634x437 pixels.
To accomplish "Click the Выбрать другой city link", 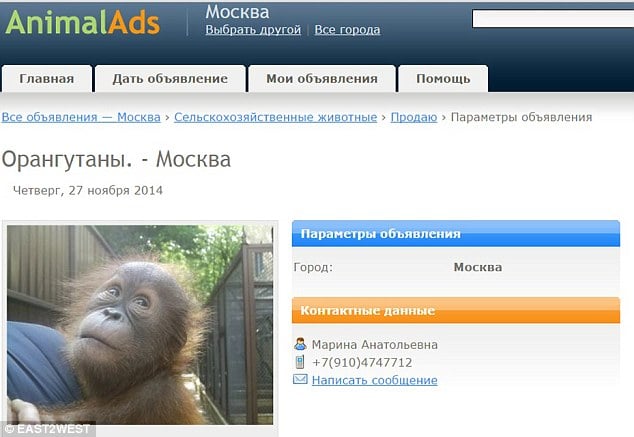I will tap(253, 30).
